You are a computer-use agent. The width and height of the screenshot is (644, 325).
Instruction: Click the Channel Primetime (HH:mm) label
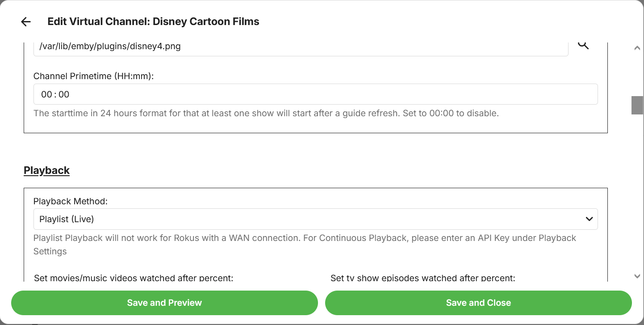pyautogui.click(x=93, y=76)
